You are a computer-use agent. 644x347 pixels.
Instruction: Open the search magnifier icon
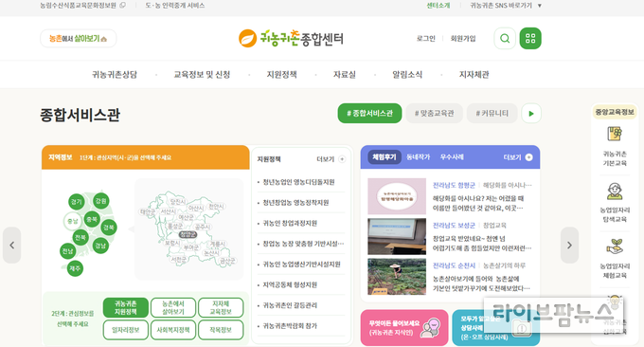(505, 39)
